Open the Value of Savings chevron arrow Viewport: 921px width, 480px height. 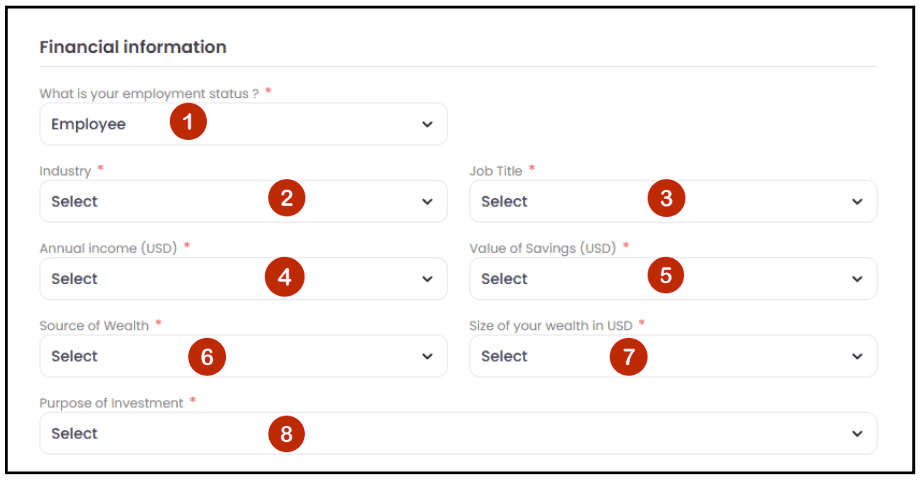857,279
